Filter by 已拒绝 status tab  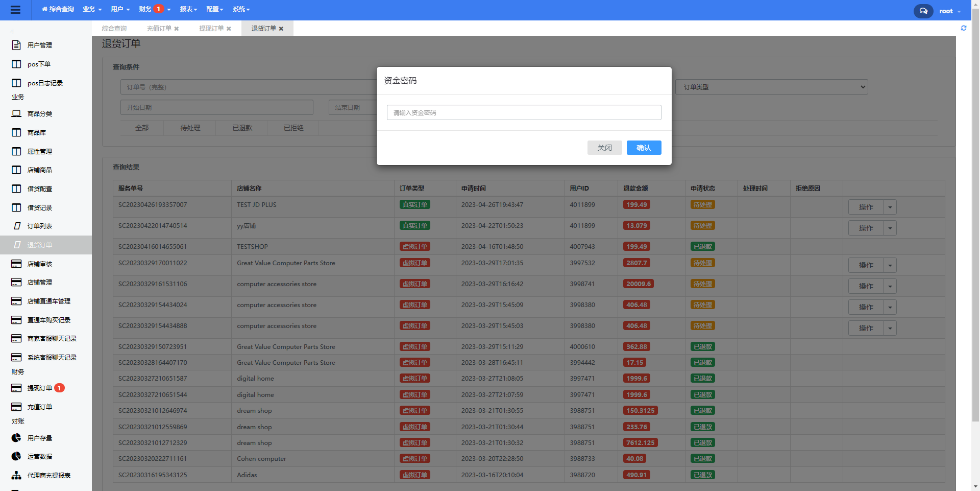pos(293,128)
